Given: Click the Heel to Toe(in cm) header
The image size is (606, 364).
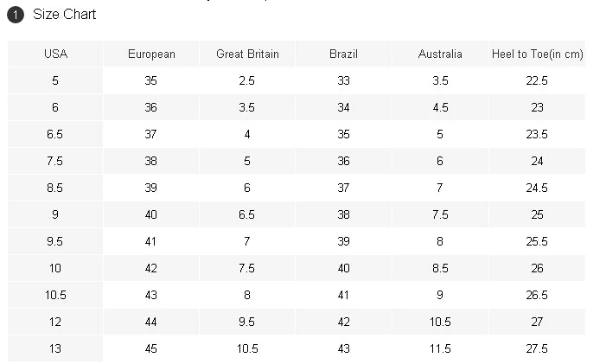Looking at the screenshot, I should pos(537,54).
